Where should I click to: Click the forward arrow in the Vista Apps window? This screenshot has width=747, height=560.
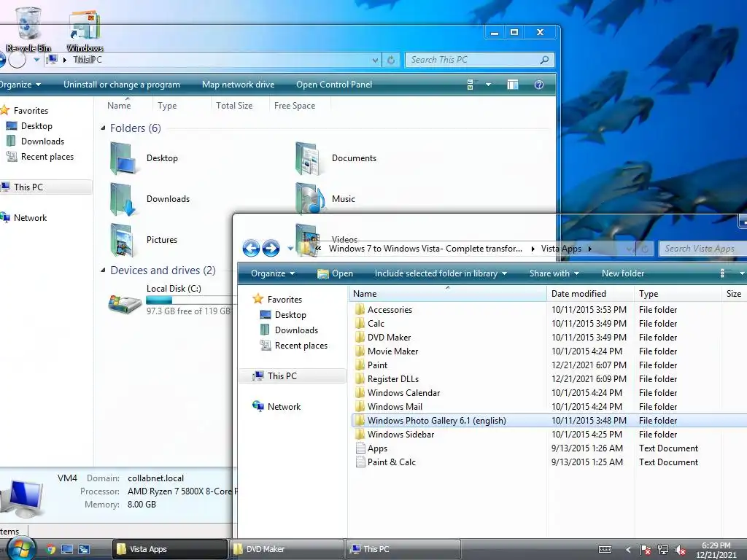(271, 248)
